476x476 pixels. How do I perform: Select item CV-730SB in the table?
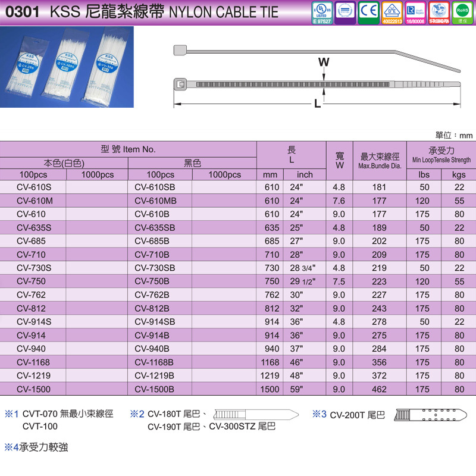click(x=155, y=268)
